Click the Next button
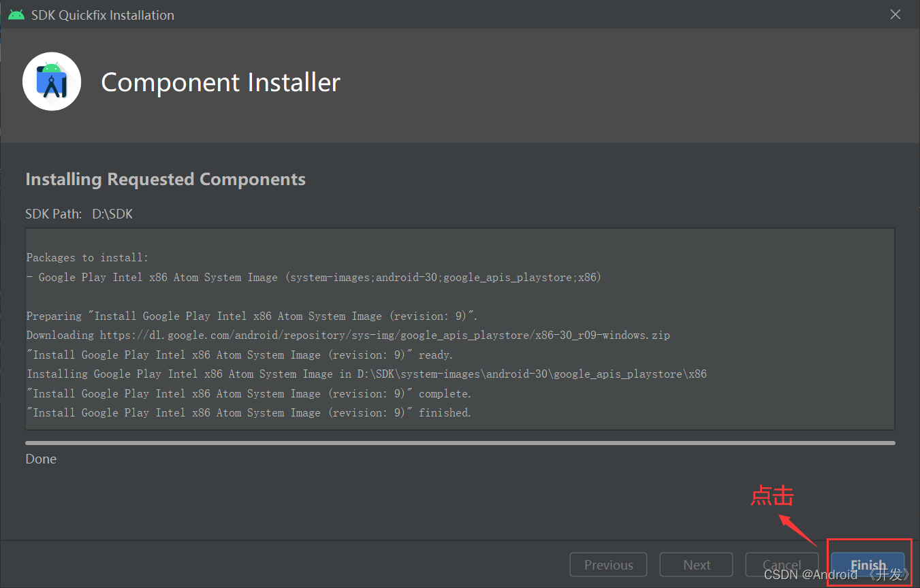The height and width of the screenshot is (588, 920). coord(696,564)
